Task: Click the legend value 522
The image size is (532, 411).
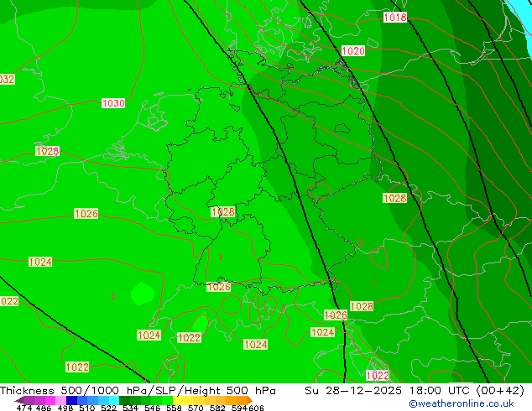Action: point(108,408)
